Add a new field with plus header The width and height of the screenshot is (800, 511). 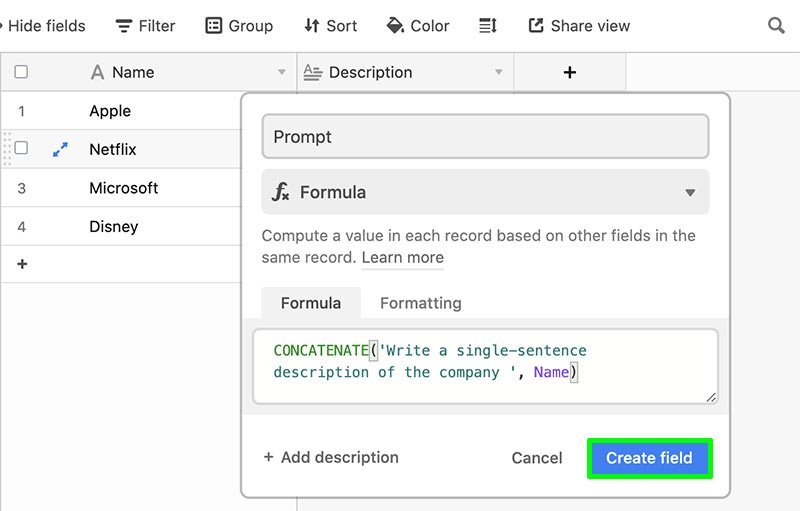(570, 72)
